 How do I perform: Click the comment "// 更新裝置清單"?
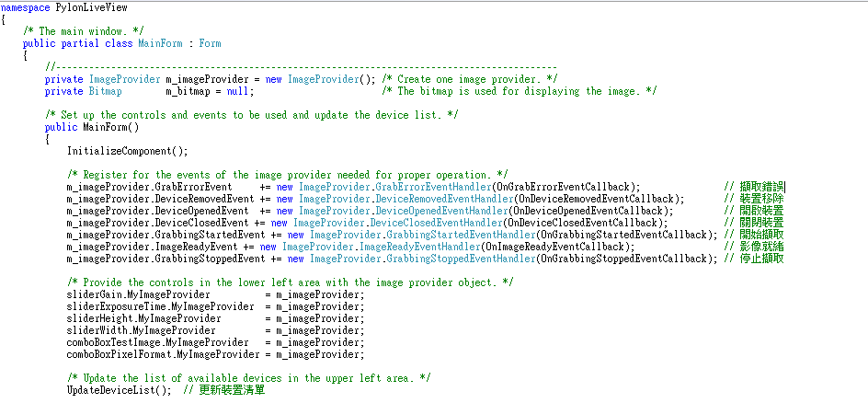pyautogui.click(x=223, y=390)
